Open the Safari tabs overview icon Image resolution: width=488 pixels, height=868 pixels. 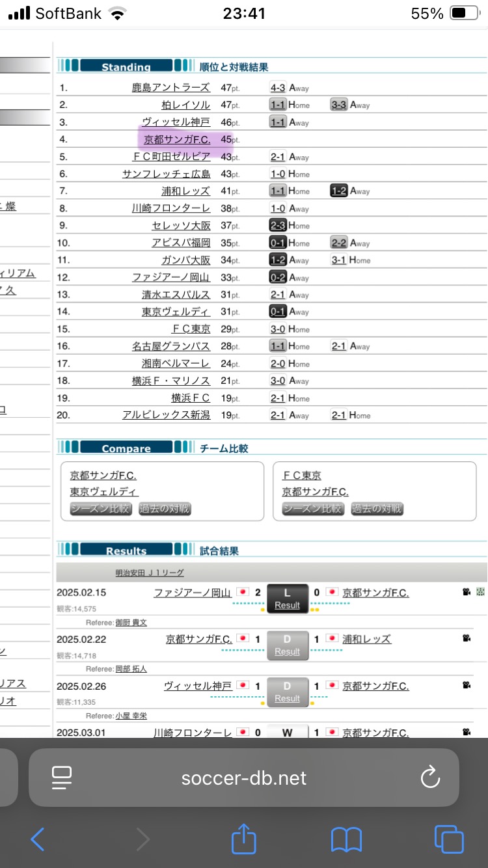click(x=449, y=839)
